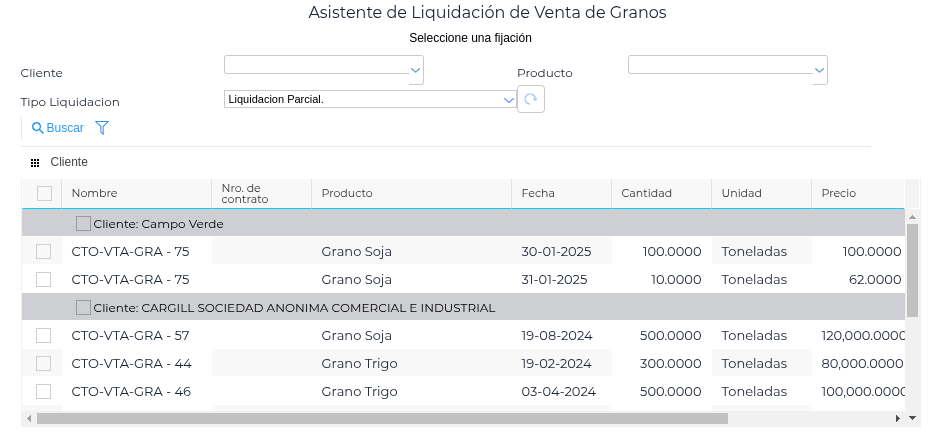951x437 pixels.
Task: Check the Campo Verde client group checkbox
Action: (83, 224)
